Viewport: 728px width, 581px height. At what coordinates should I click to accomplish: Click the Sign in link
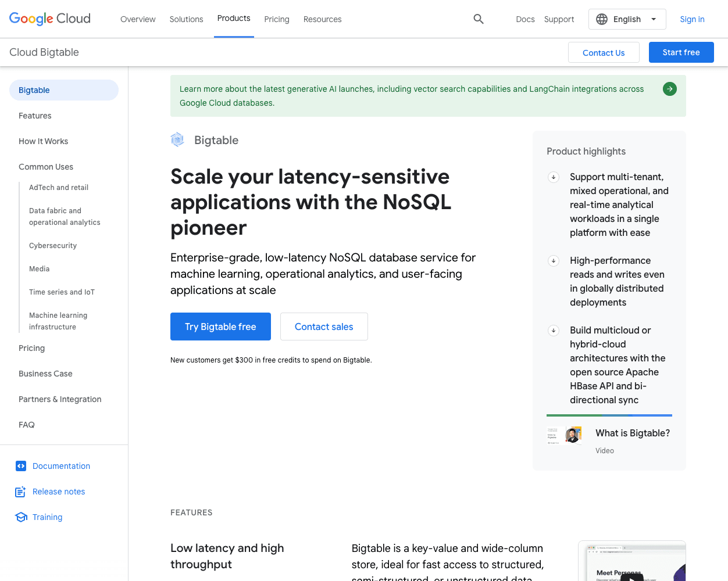(x=692, y=19)
